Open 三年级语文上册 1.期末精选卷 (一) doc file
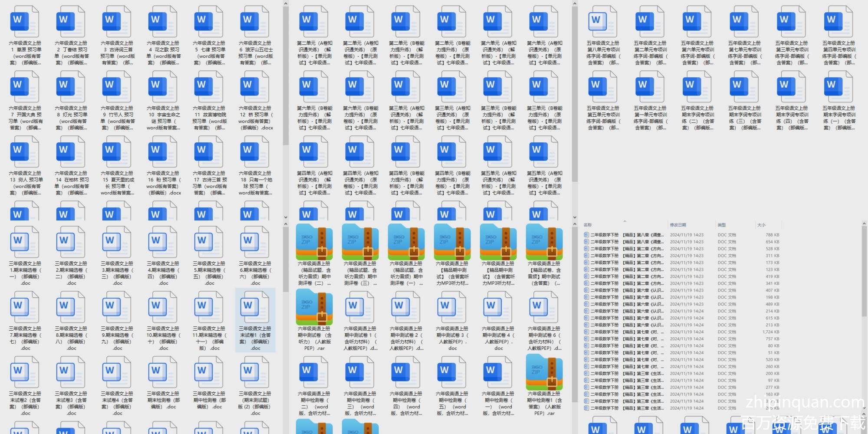This screenshot has width=868, height=434. (25, 243)
